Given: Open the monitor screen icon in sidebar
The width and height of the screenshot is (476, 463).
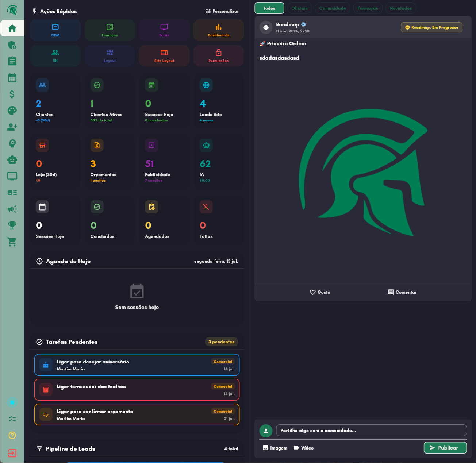Looking at the screenshot, I should [x=12, y=176].
